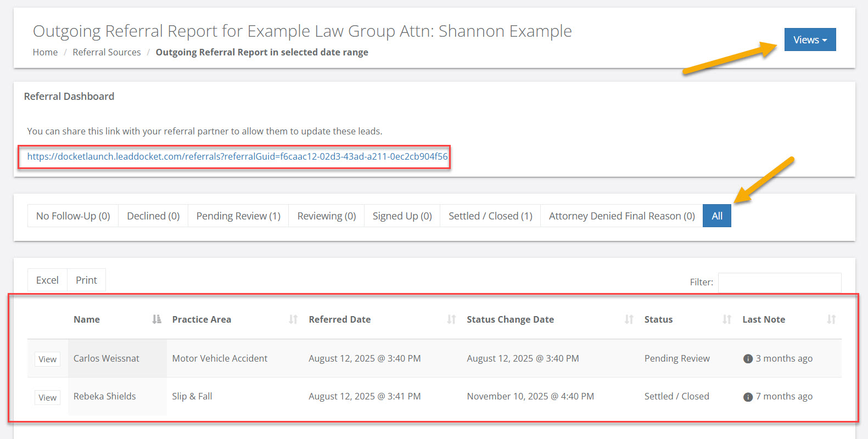Sort by Status Change Date sort icon

[629, 319]
